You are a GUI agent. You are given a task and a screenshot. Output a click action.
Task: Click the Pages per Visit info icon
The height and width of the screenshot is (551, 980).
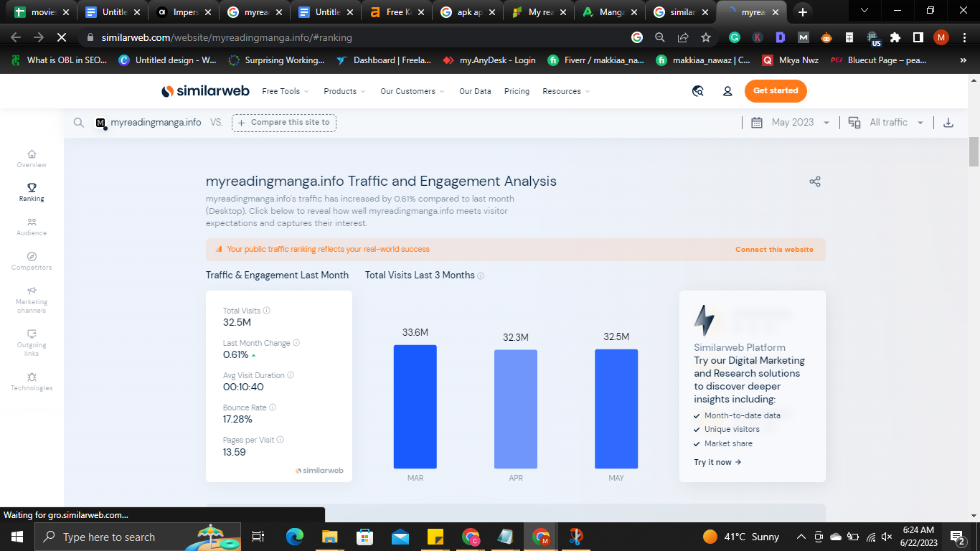point(281,440)
